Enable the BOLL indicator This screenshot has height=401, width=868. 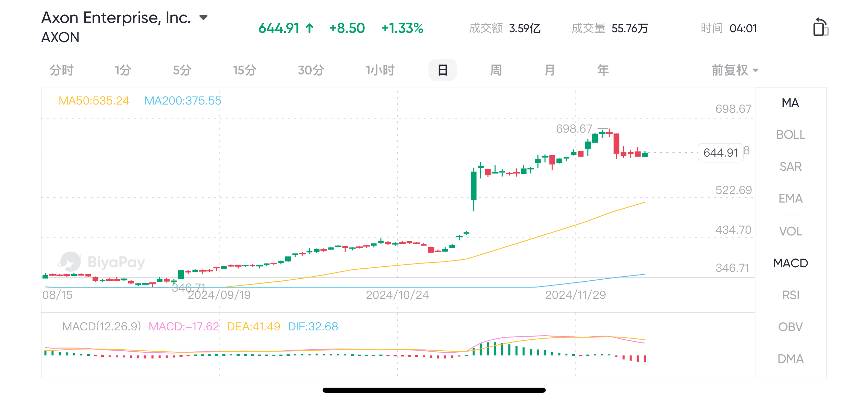pyautogui.click(x=791, y=135)
